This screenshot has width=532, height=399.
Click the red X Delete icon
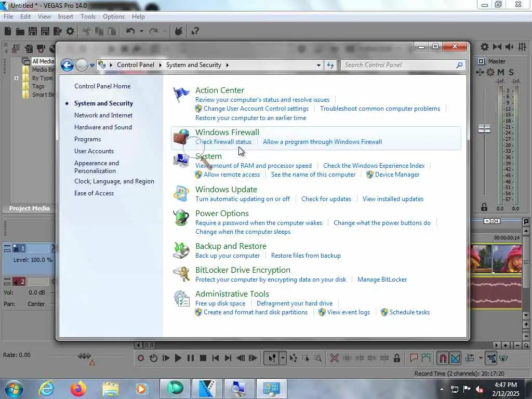tap(335, 358)
